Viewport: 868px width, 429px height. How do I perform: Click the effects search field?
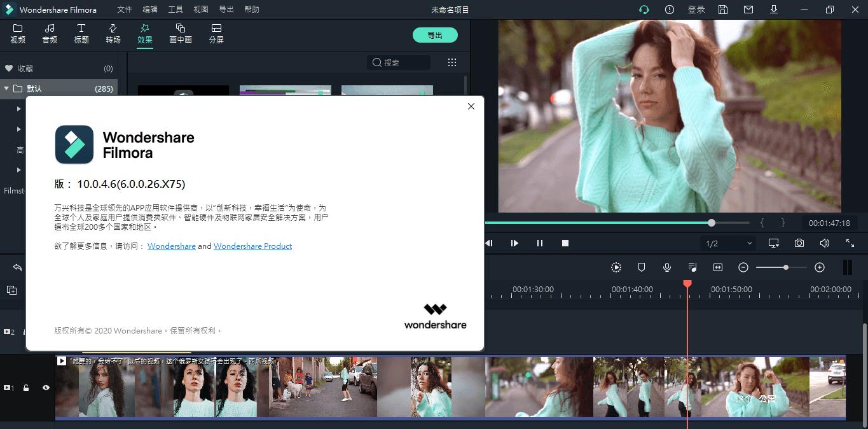399,62
